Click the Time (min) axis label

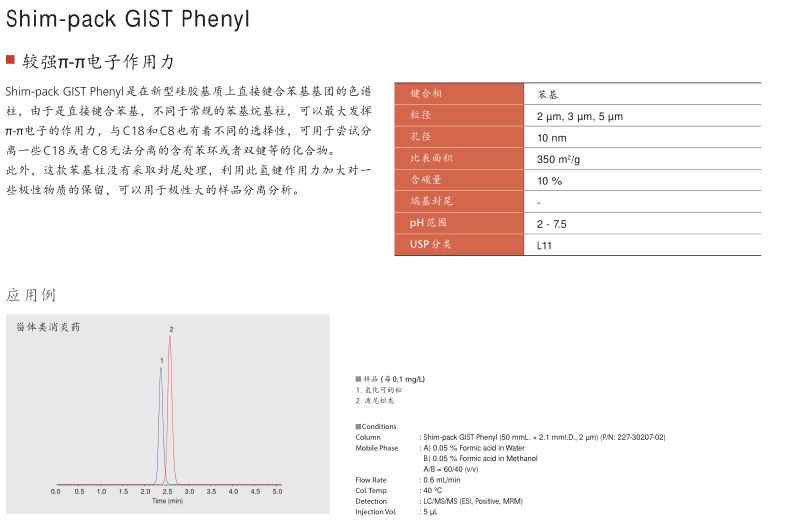point(167,500)
